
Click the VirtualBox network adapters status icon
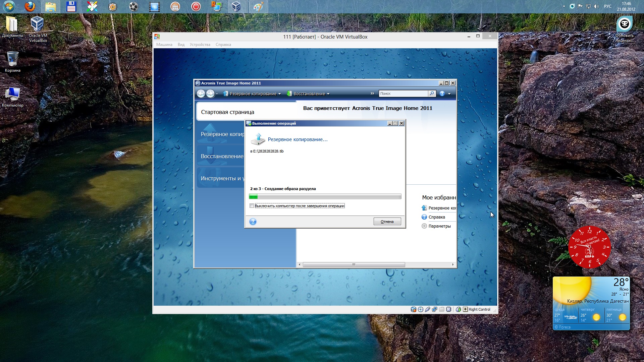pyautogui.click(x=435, y=309)
